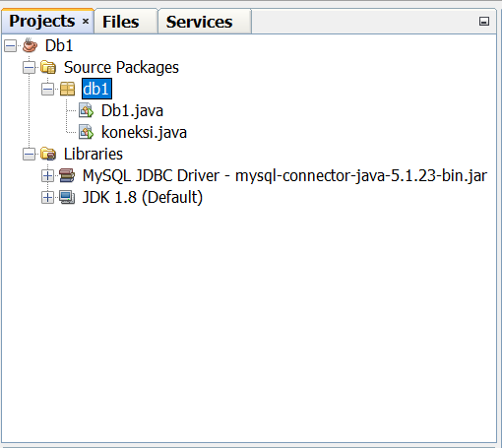Expand the JDK 1.8 (Default) node
The image size is (502, 448).
click(47, 197)
